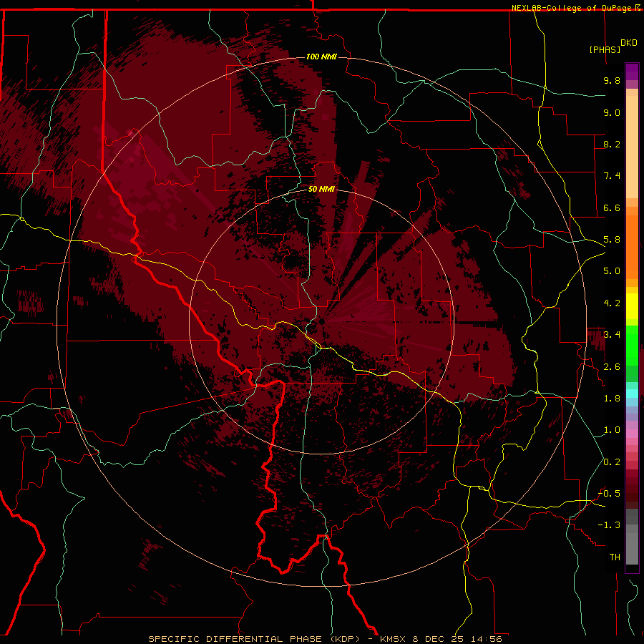Click the -1.3 scale value

point(610,525)
